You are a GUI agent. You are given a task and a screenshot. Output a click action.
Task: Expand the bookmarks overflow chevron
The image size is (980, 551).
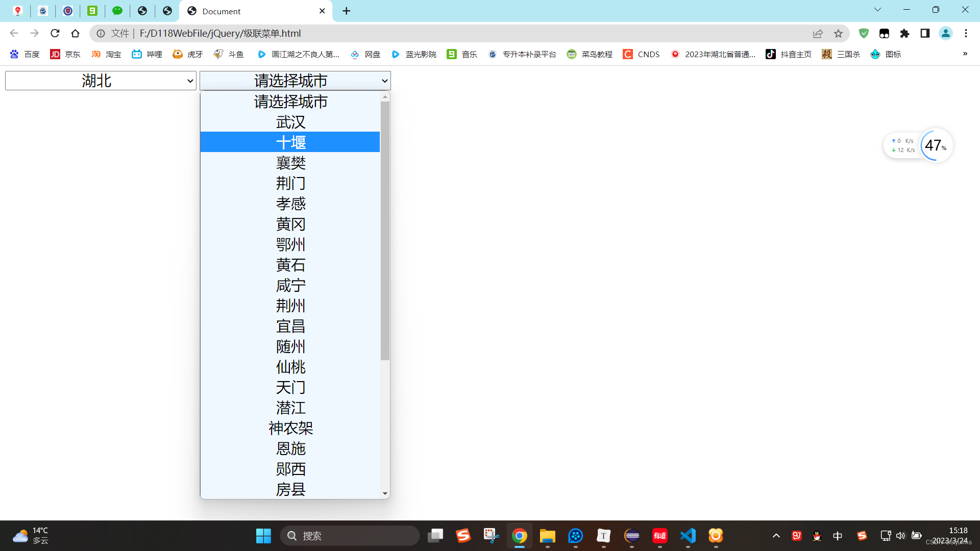965,54
